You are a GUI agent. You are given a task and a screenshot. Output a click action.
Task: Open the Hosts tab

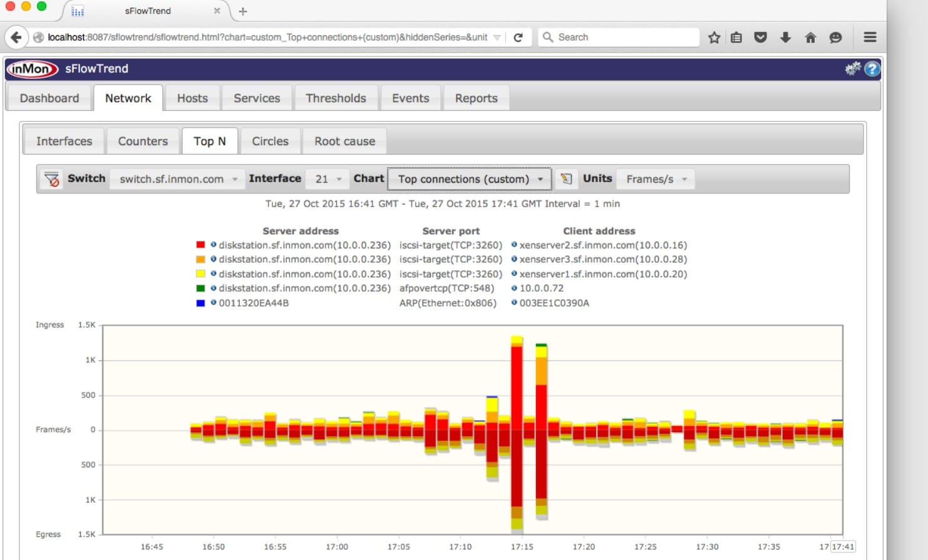coord(192,98)
